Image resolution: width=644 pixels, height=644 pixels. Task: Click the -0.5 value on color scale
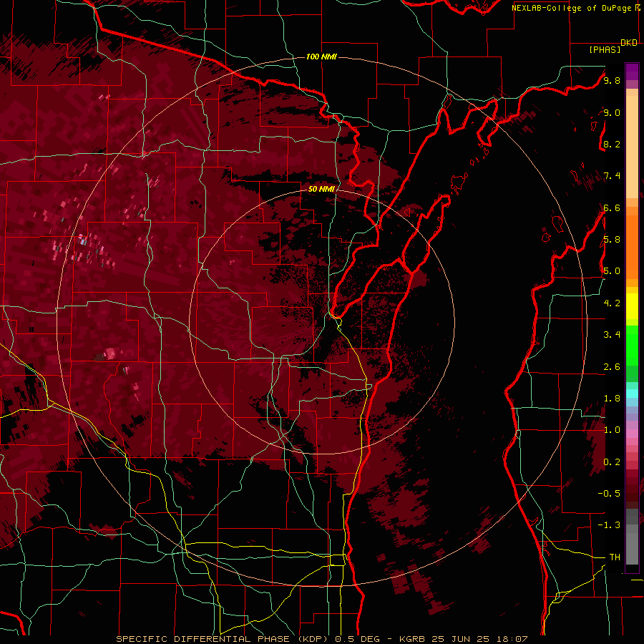[609, 494]
